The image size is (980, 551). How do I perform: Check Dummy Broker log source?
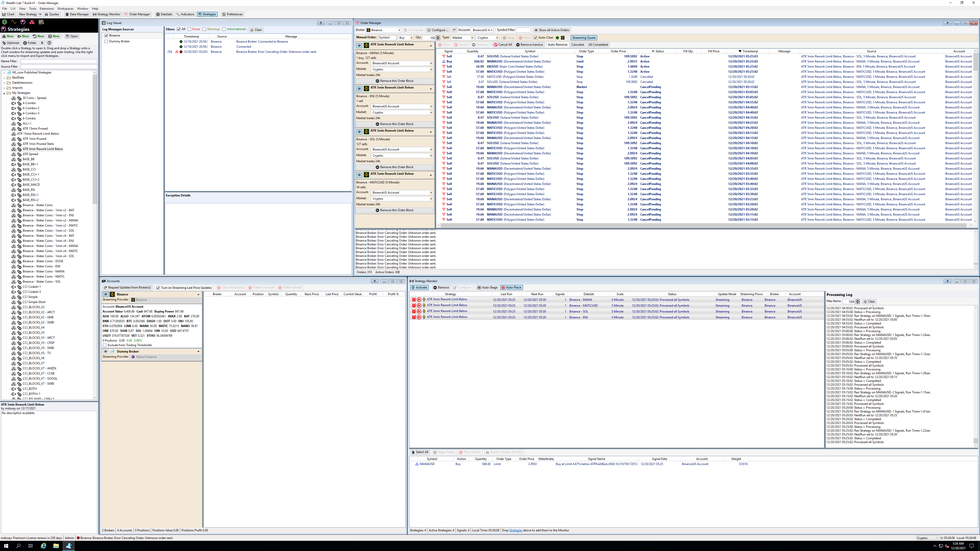(x=106, y=41)
